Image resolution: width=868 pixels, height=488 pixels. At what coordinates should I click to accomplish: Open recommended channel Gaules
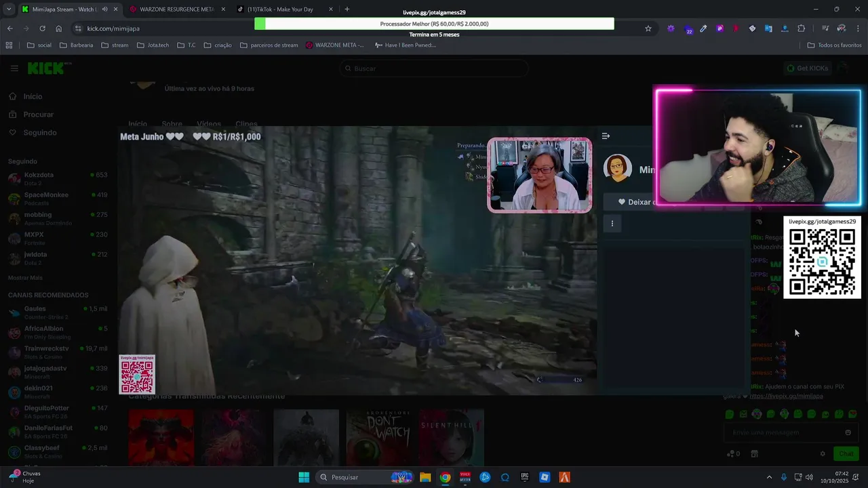[58, 312]
